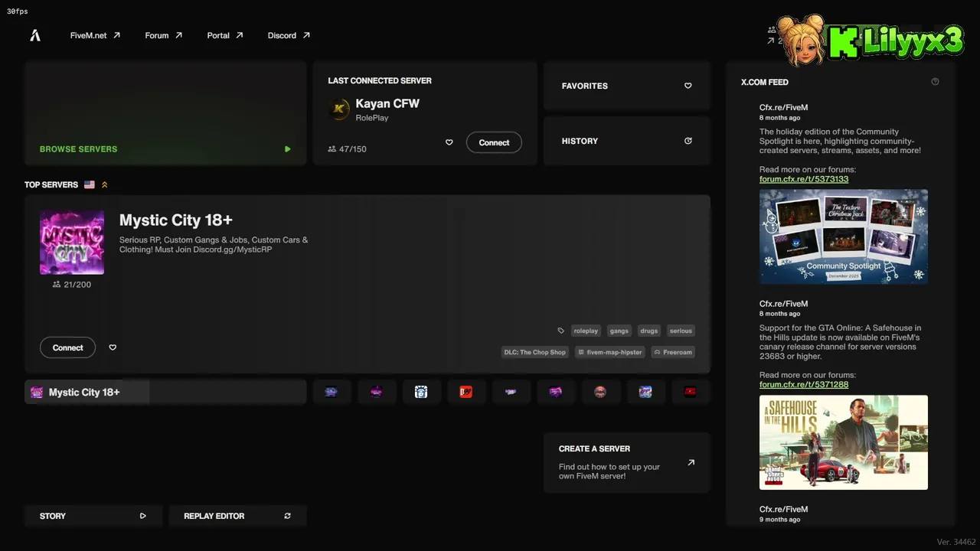Open the Portal link
The height and width of the screenshot is (551, 980).
[x=225, y=35]
